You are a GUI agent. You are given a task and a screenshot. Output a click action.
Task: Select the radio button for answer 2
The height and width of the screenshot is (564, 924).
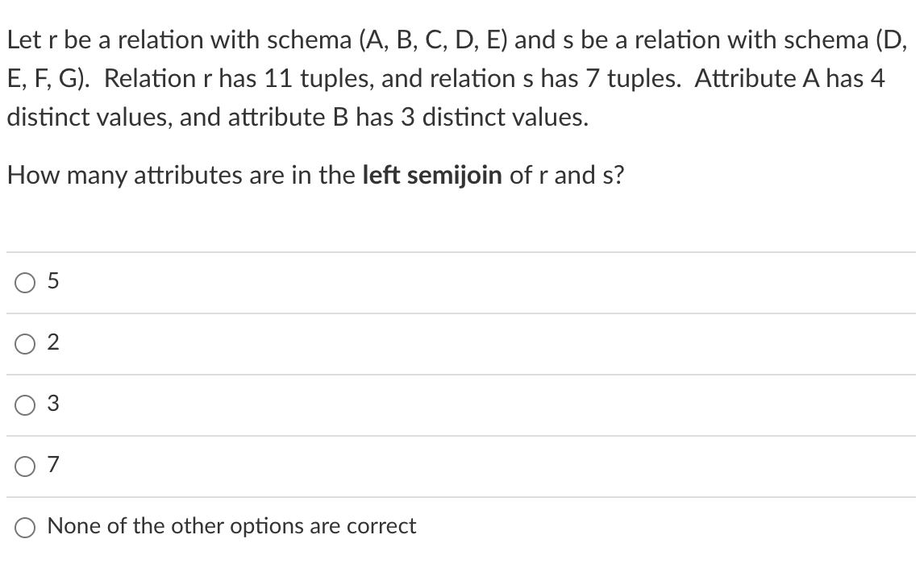24,343
